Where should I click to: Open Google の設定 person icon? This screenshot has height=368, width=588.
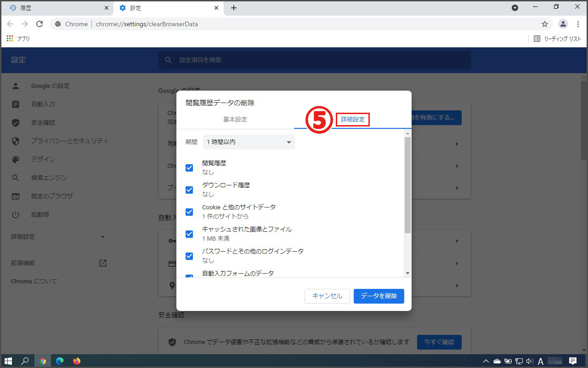pyautogui.click(x=16, y=86)
